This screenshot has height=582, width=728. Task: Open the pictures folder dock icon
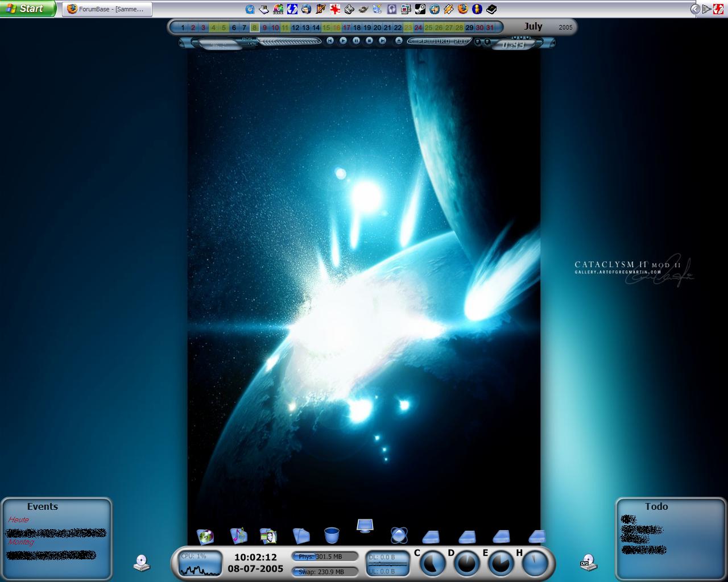(268, 535)
